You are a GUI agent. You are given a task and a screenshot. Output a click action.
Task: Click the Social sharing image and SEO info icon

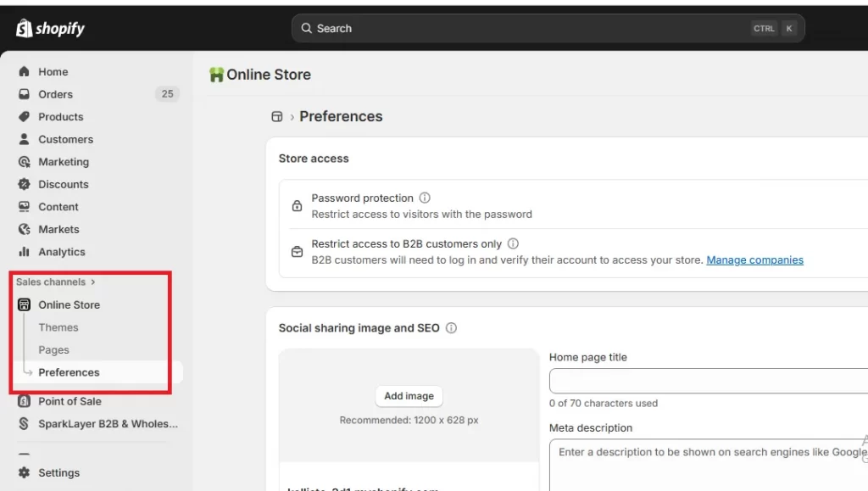[x=452, y=327]
